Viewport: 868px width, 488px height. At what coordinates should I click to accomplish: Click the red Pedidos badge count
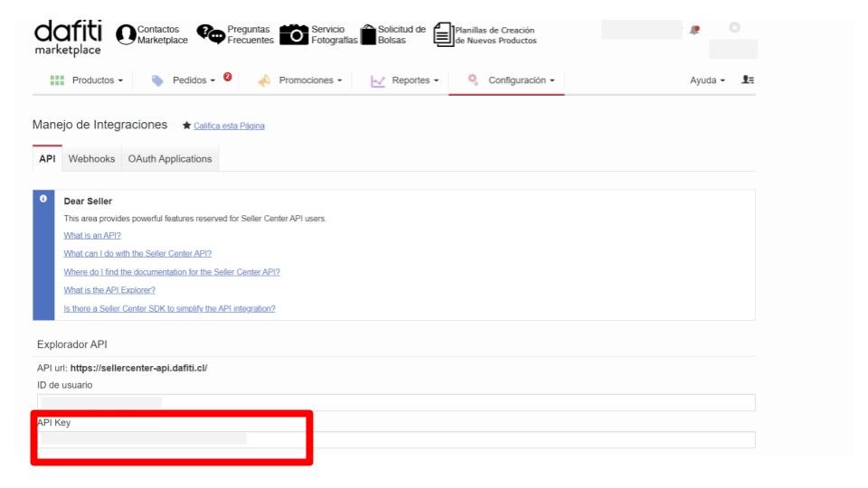point(228,77)
